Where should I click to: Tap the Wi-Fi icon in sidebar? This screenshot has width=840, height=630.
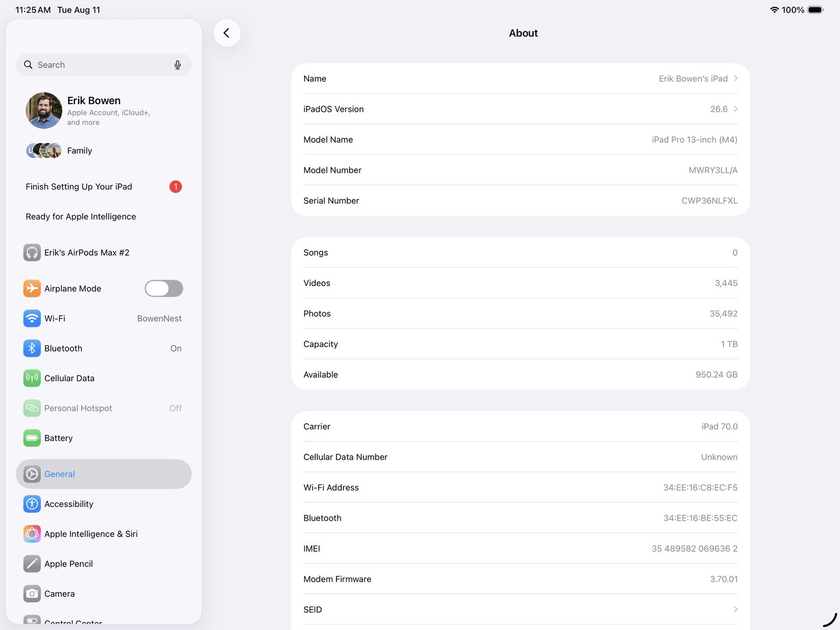32,318
